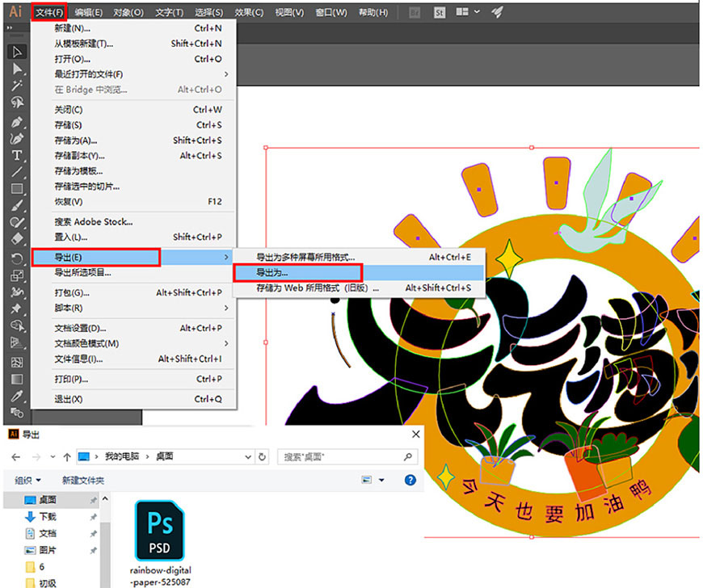Open the 组织 dropdown in the dialog
Screen dimensions: 703x588
point(27,480)
